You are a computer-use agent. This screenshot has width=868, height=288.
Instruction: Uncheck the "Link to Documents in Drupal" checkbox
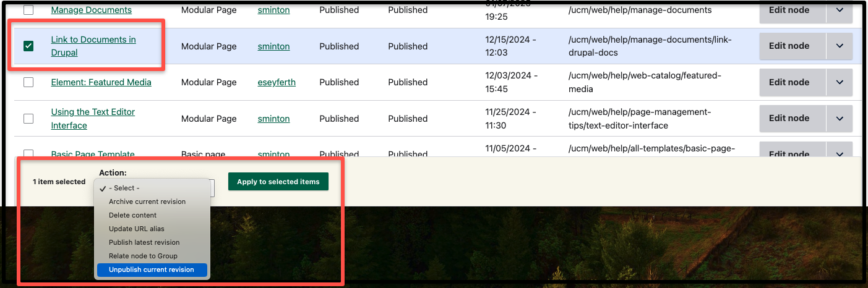[28, 46]
